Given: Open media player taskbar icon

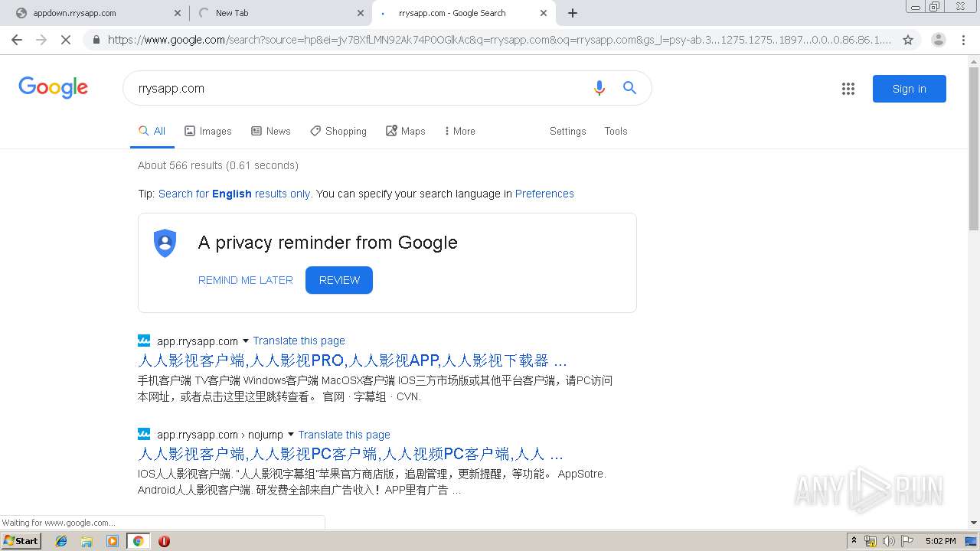Looking at the screenshot, I should 113,541.
